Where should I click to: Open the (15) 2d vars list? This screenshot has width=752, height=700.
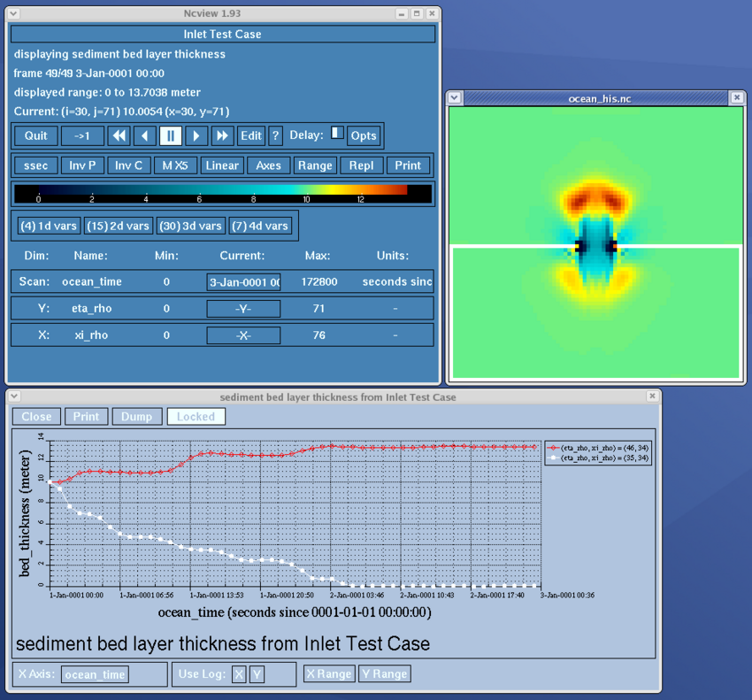click(119, 226)
